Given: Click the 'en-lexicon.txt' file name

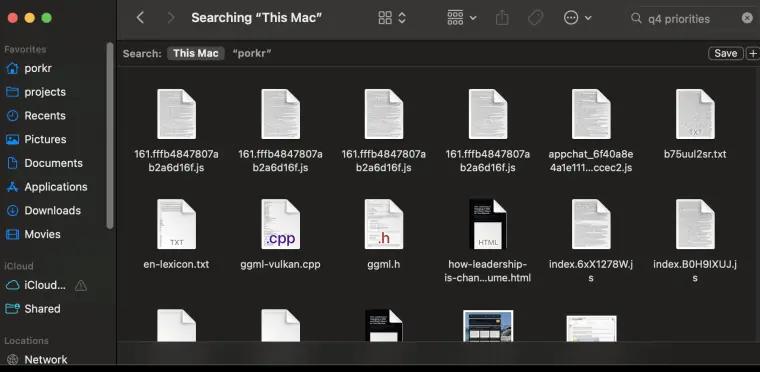Looking at the screenshot, I should tap(176, 265).
